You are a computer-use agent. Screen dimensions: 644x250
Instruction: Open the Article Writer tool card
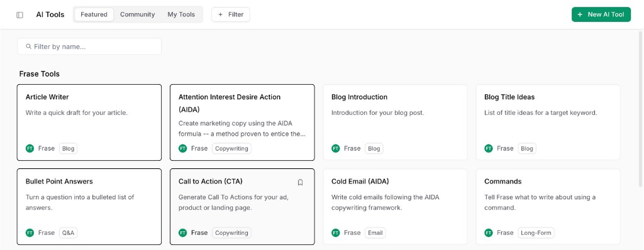point(89,122)
